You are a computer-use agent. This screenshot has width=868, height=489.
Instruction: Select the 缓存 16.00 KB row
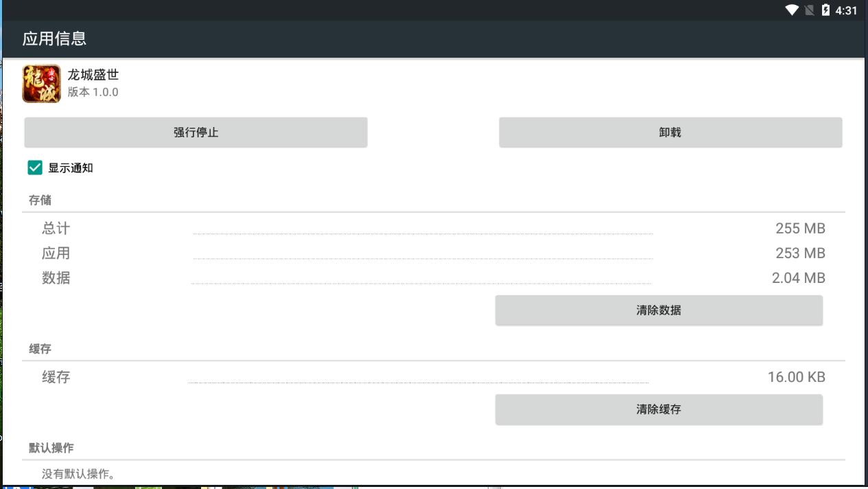tap(433, 377)
